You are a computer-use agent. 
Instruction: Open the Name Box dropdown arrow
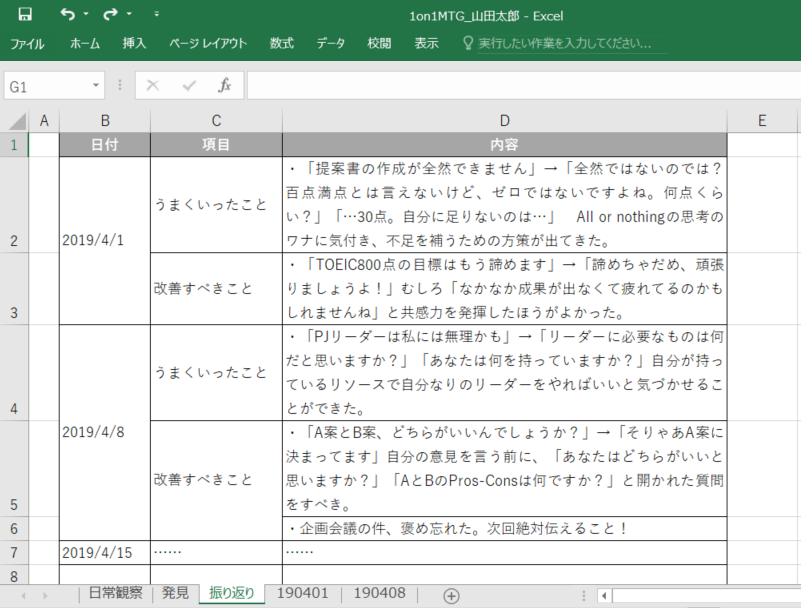coord(96,85)
